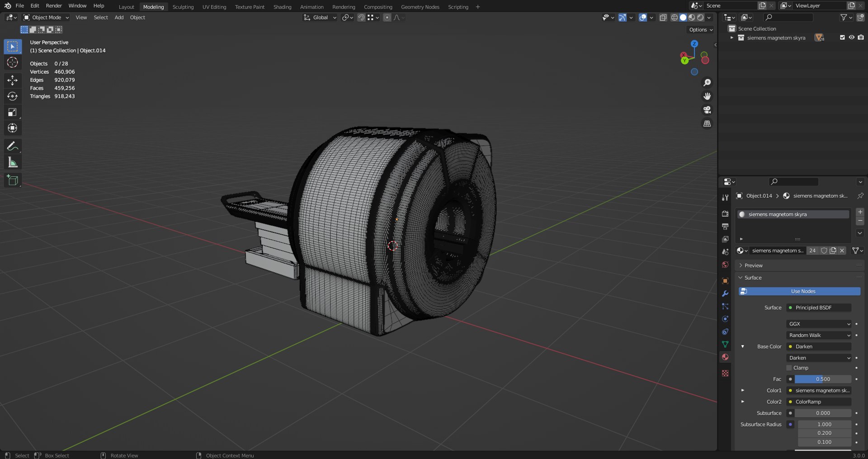Switch to the Sculpting workspace tab
The image size is (868, 459).
coord(183,7)
